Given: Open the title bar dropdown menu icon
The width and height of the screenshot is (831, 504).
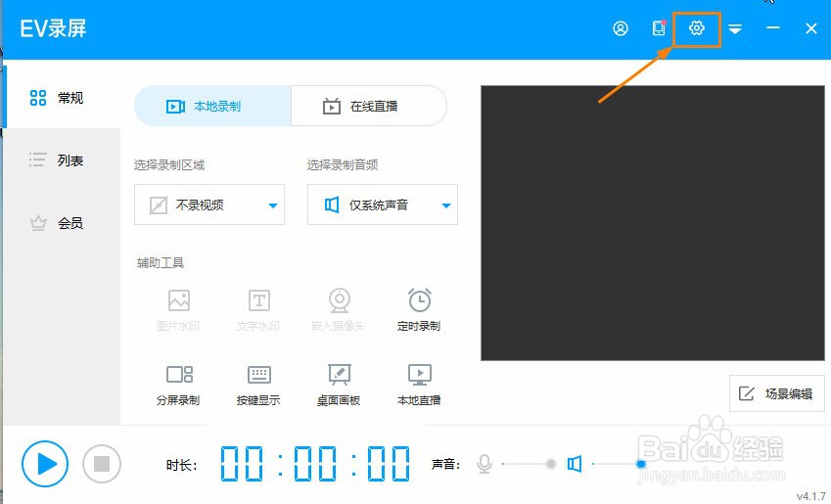Looking at the screenshot, I should pyautogui.click(x=734, y=28).
